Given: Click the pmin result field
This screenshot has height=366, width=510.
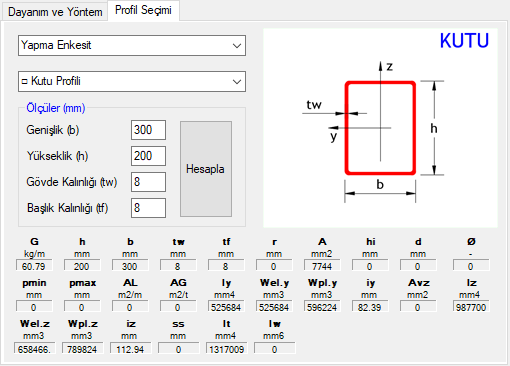Looking at the screenshot, I should point(34,307).
